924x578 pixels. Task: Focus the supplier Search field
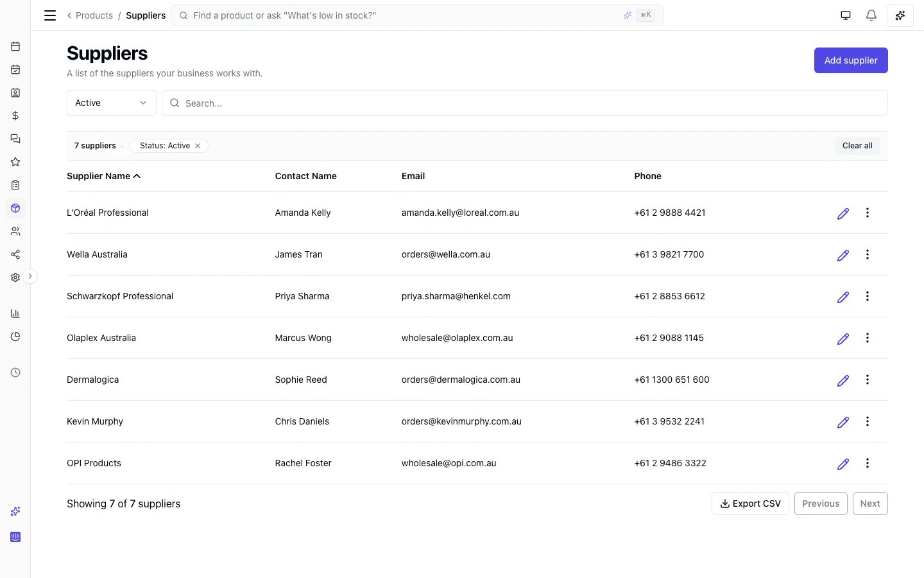525,103
